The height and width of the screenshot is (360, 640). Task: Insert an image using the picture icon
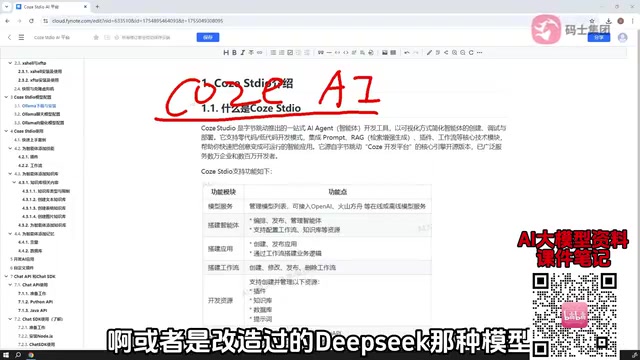[x=384, y=53]
